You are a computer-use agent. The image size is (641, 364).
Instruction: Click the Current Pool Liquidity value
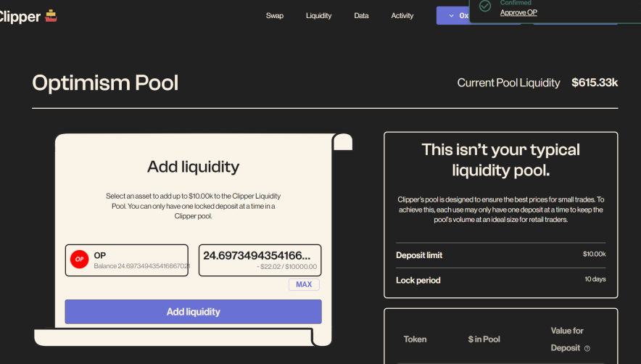pyautogui.click(x=595, y=83)
